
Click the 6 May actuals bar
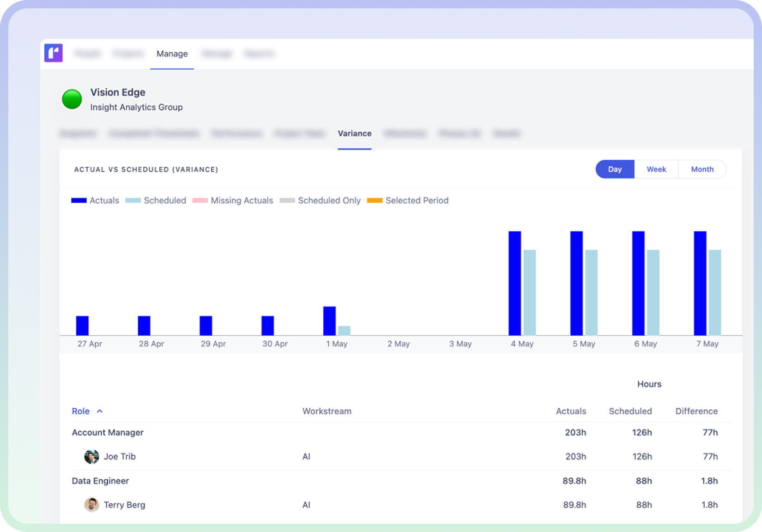(638, 283)
